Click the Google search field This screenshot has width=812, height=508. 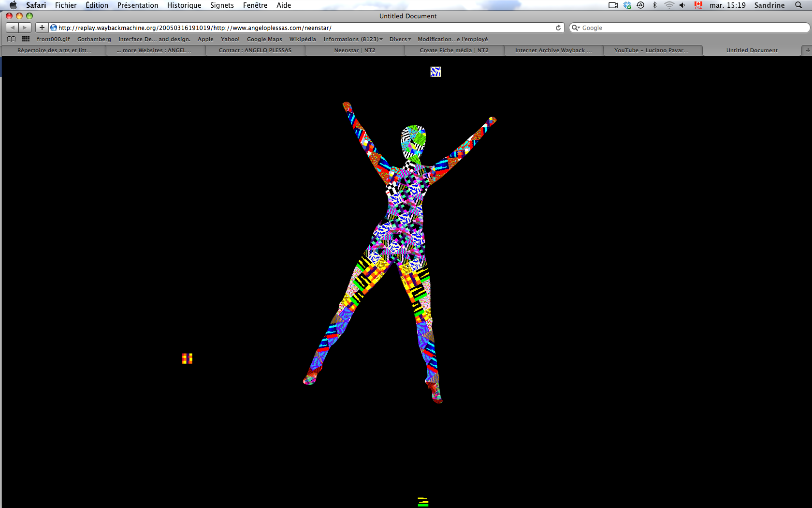click(x=689, y=28)
